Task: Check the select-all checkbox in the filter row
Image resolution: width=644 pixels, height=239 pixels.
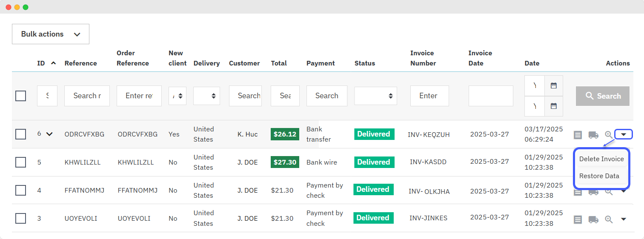Action: (20, 96)
